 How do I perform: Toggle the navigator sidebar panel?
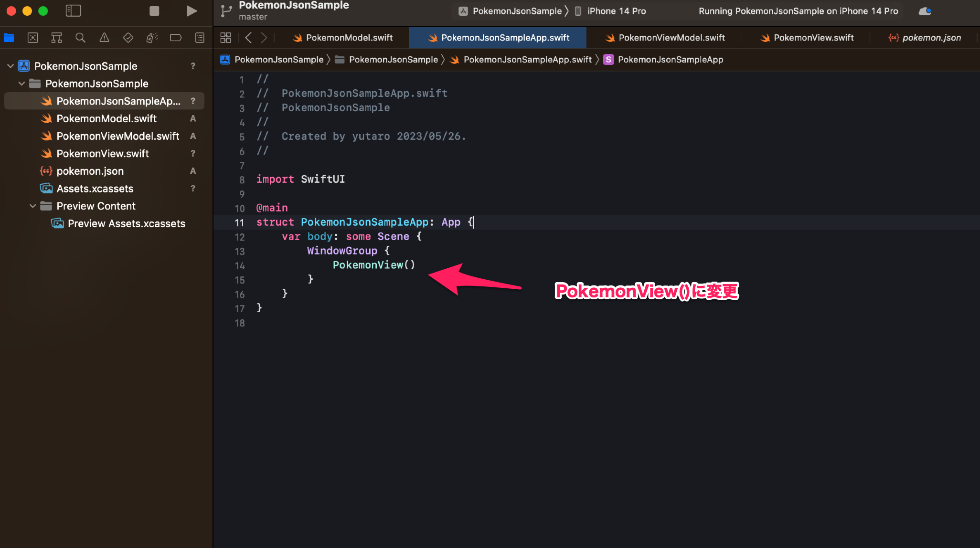point(73,11)
